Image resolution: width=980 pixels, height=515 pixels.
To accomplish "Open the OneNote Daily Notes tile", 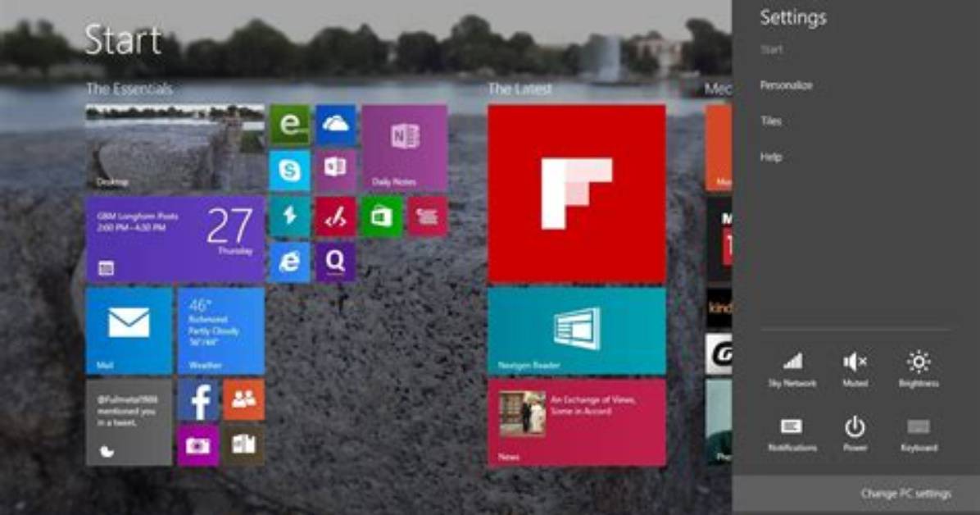I will 405,148.
